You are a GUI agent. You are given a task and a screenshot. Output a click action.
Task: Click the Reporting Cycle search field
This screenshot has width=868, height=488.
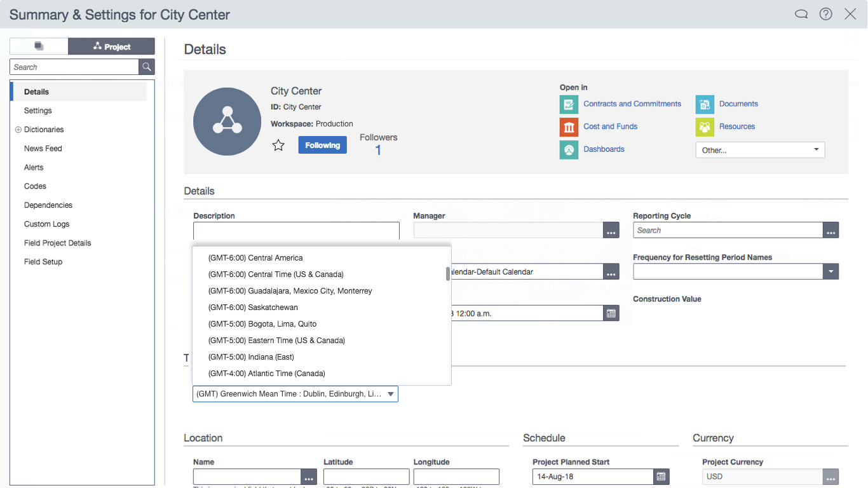pyautogui.click(x=728, y=230)
